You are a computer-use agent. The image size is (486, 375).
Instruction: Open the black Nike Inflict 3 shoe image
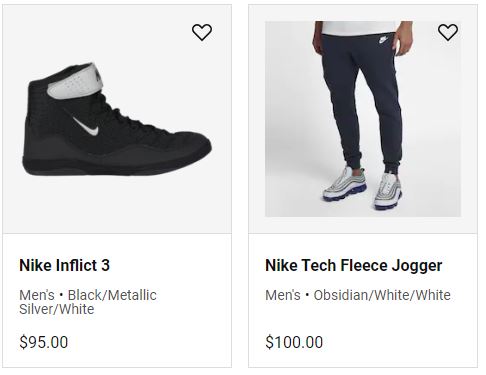[117, 119]
